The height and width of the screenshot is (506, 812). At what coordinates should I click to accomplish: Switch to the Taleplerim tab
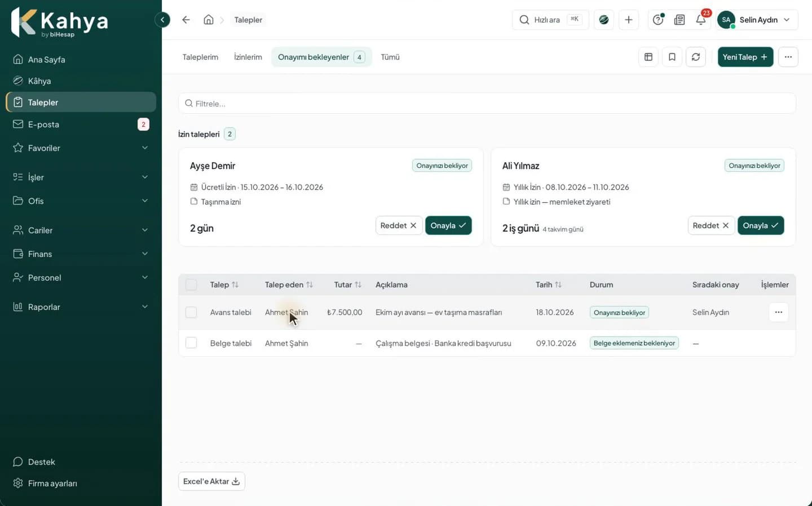click(200, 57)
